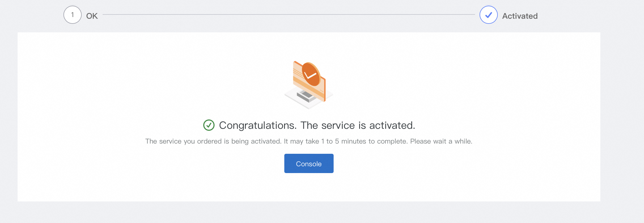The image size is (644, 223).
Task: Click the green success checkmark icon
Action: point(209,125)
